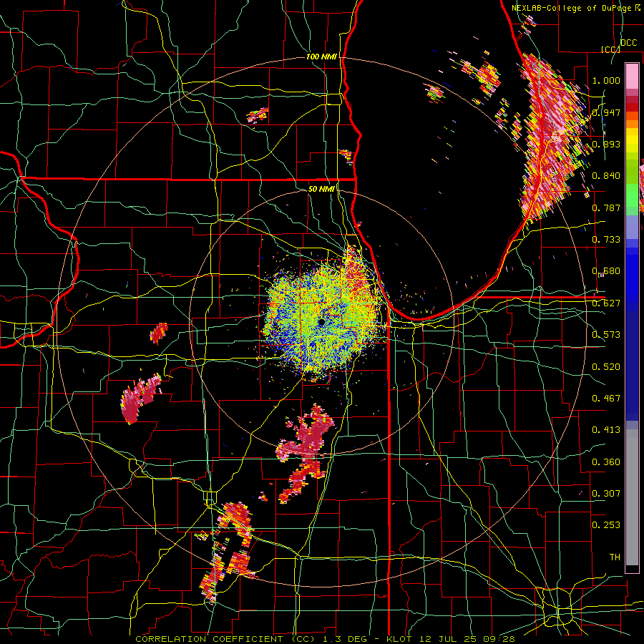The width and height of the screenshot is (644, 644).
Task: Click the CORRELATION COEFFICIENT (CC) caption
Action: click(227, 639)
